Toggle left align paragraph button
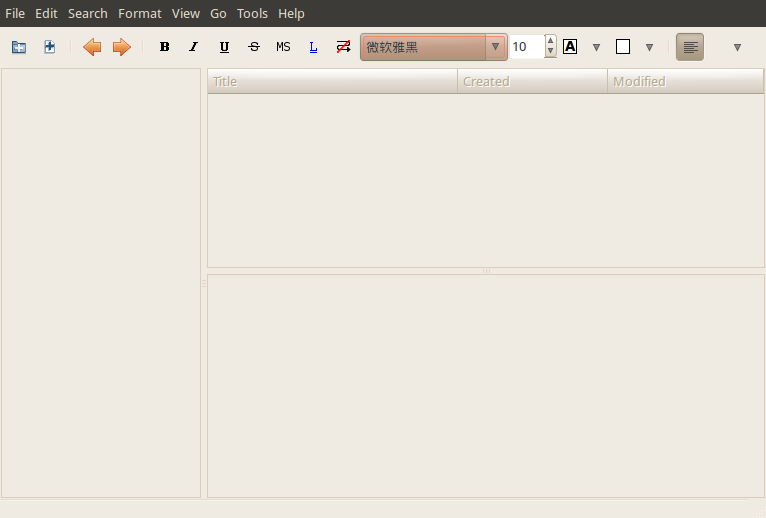 [x=690, y=47]
